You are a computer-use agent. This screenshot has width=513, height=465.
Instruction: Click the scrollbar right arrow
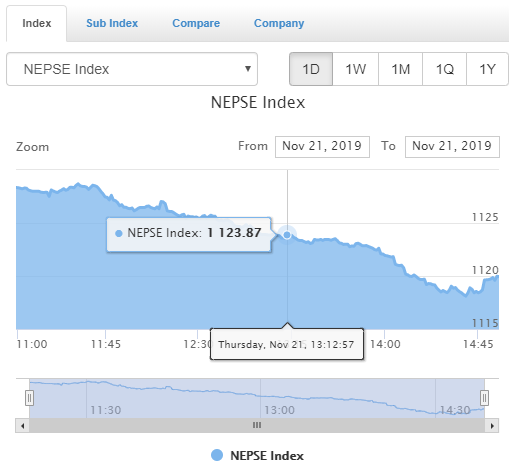coord(492,426)
